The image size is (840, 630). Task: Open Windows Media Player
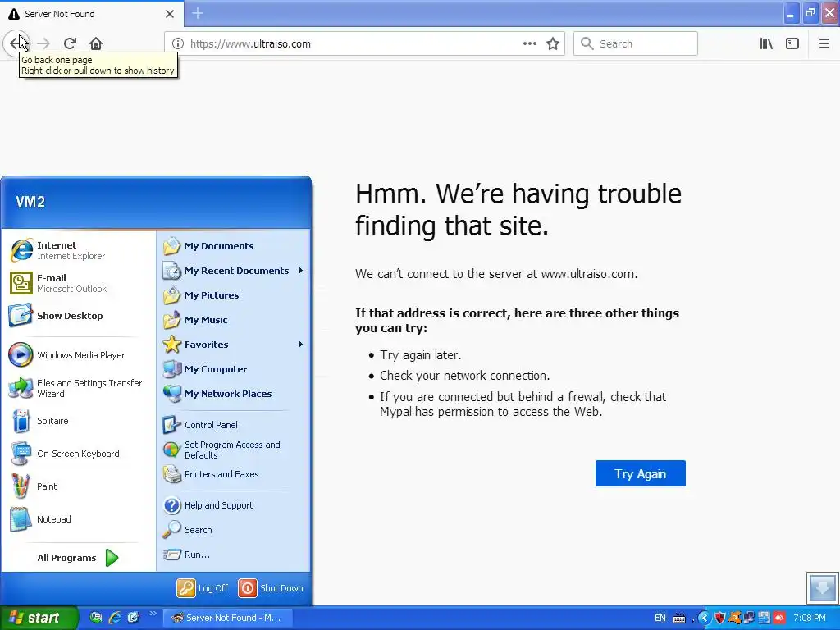[x=79, y=355]
